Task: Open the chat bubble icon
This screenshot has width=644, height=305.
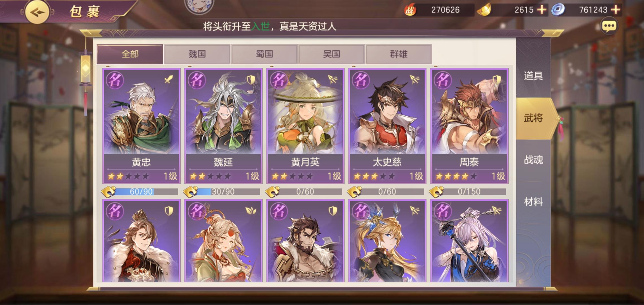Action: [609, 26]
